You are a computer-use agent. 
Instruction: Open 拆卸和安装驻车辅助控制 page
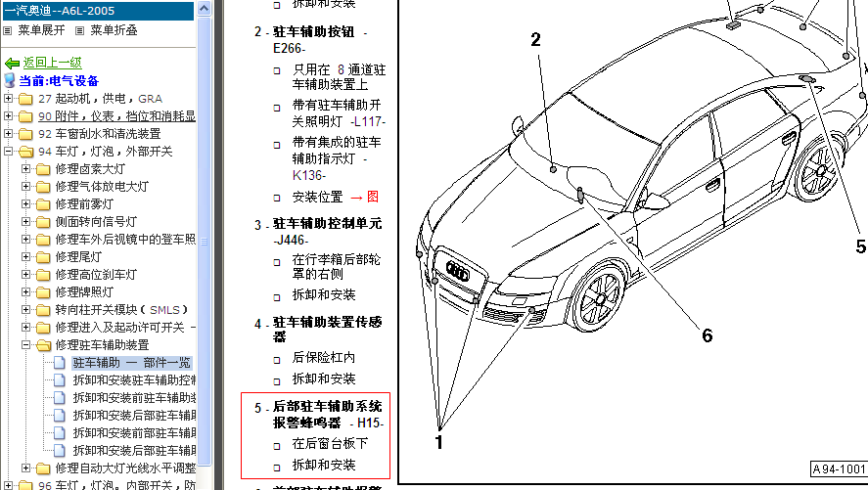134,380
